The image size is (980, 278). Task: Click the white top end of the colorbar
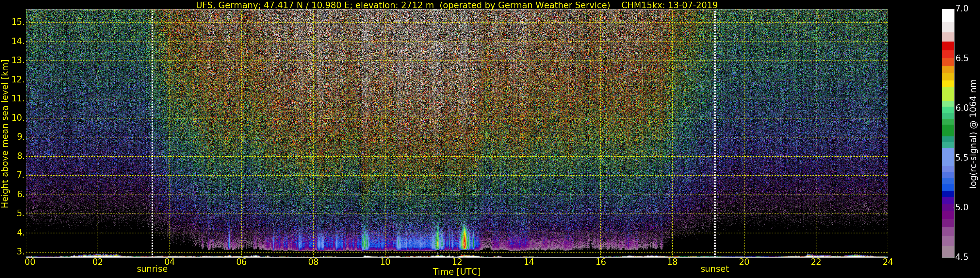click(x=948, y=15)
